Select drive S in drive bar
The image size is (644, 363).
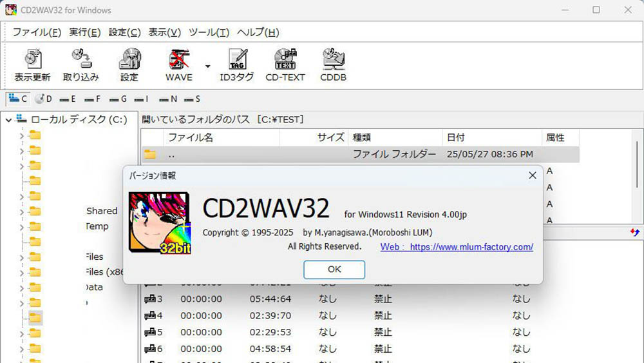[192, 99]
